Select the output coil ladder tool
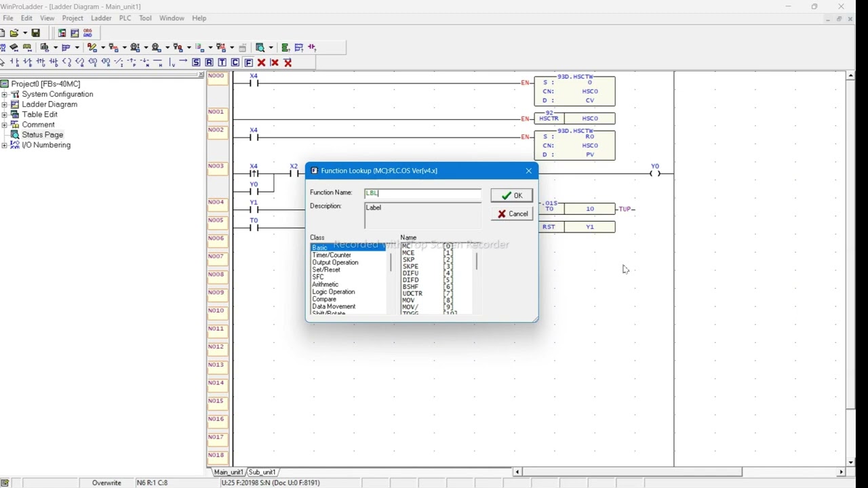Image resolution: width=868 pixels, height=488 pixels. pyautogui.click(x=66, y=62)
